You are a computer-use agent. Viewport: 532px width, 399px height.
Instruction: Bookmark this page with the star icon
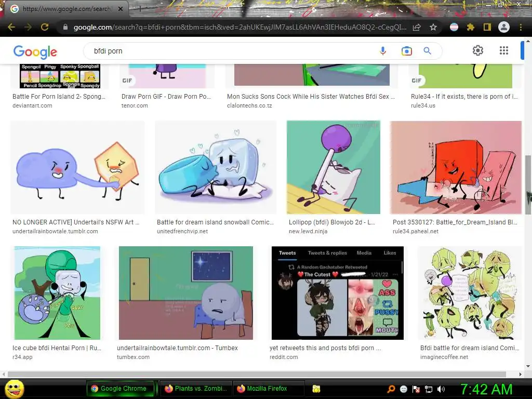tap(433, 27)
